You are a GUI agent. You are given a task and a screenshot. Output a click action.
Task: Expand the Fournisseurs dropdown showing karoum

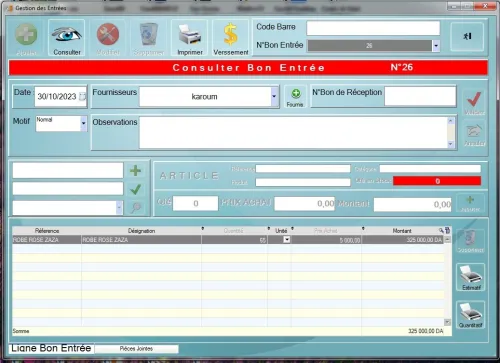[274, 97]
